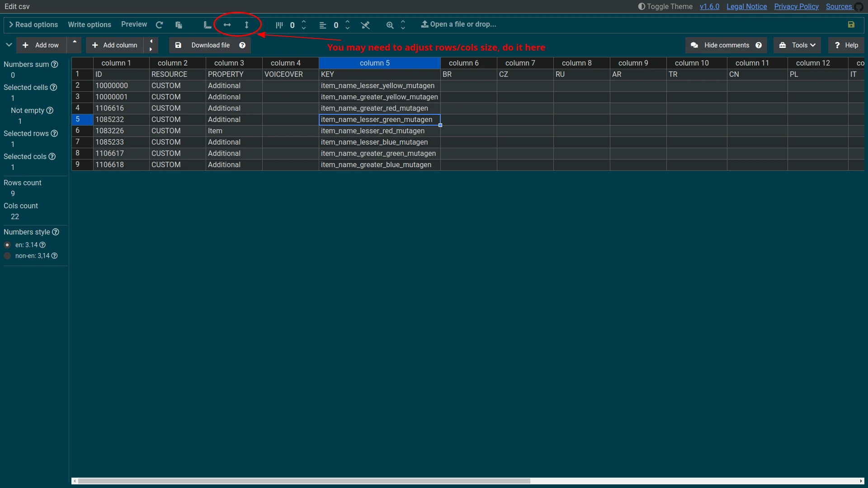
Task: Click the copy/paste clipboard icon
Action: pyautogui.click(x=179, y=25)
